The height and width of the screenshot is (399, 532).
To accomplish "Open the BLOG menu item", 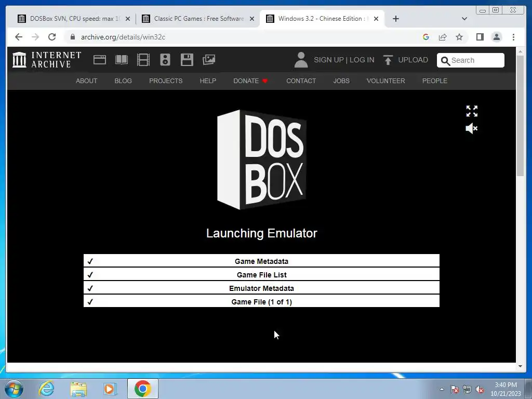I will (x=123, y=81).
